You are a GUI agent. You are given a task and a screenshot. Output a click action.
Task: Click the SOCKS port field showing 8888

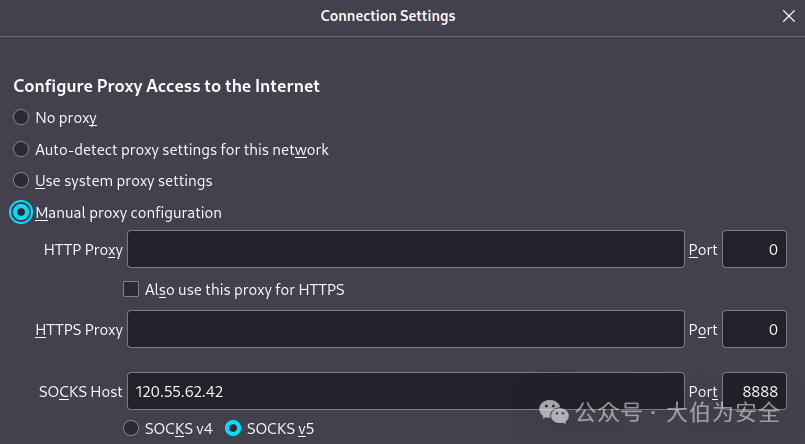pos(754,392)
